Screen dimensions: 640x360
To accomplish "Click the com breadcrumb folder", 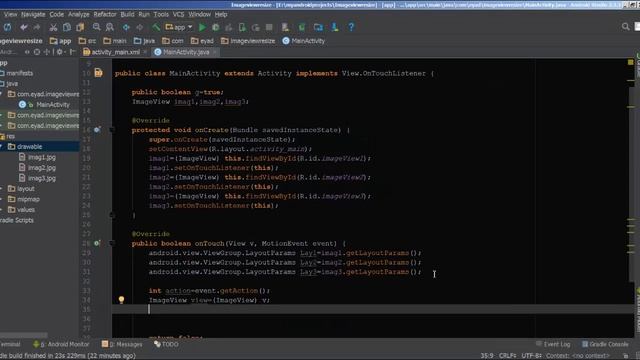I will pyautogui.click(x=173, y=41).
